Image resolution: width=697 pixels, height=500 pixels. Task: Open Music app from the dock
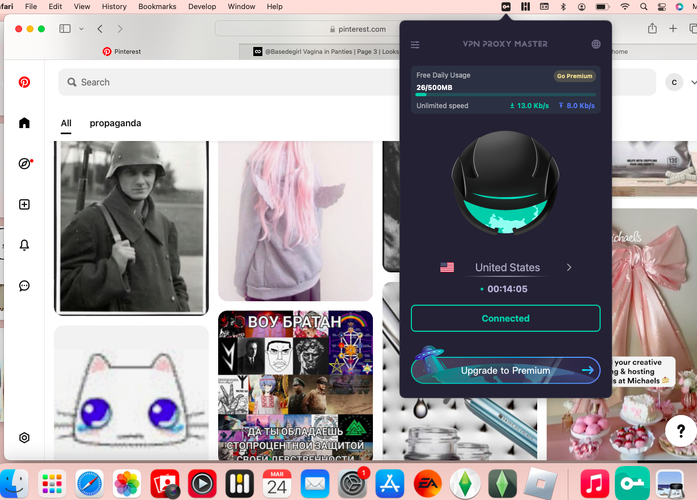[x=594, y=484]
